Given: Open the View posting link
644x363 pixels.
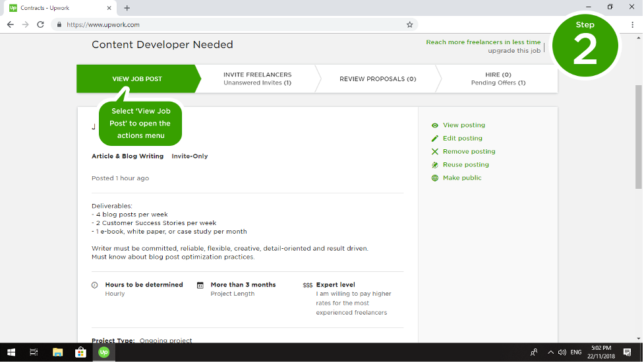Looking at the screenshot, I should click(463, 125).
